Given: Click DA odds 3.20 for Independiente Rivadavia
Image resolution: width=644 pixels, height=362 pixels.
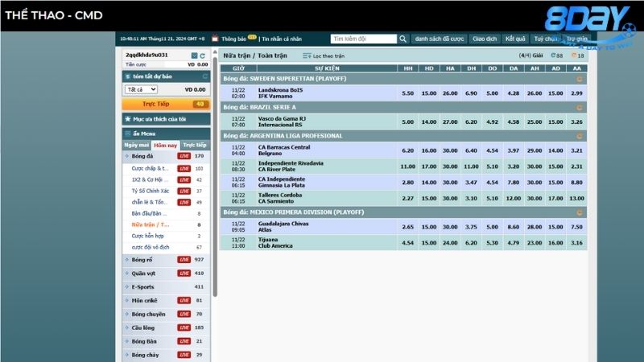Looking at the screenshot, I should [514, 167].
